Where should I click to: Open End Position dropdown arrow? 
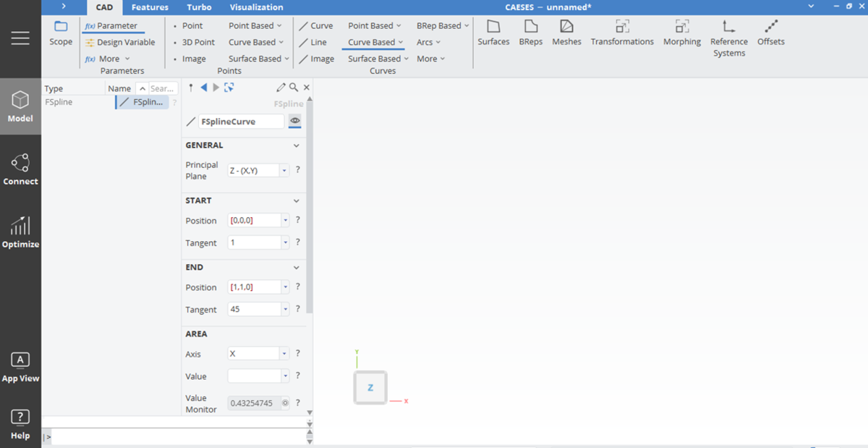pyautogui.click(x=286, y=287)
